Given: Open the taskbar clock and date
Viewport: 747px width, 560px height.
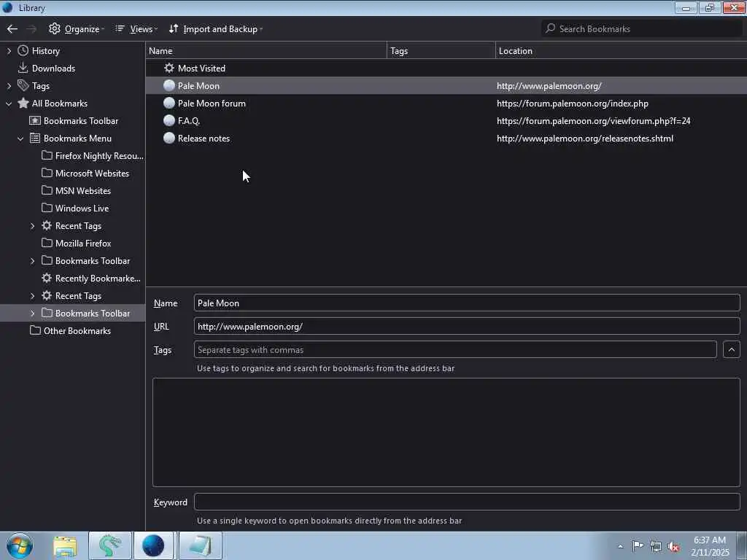Looking at the screenshot, I should pyautogui.click(x=710, y=546).
